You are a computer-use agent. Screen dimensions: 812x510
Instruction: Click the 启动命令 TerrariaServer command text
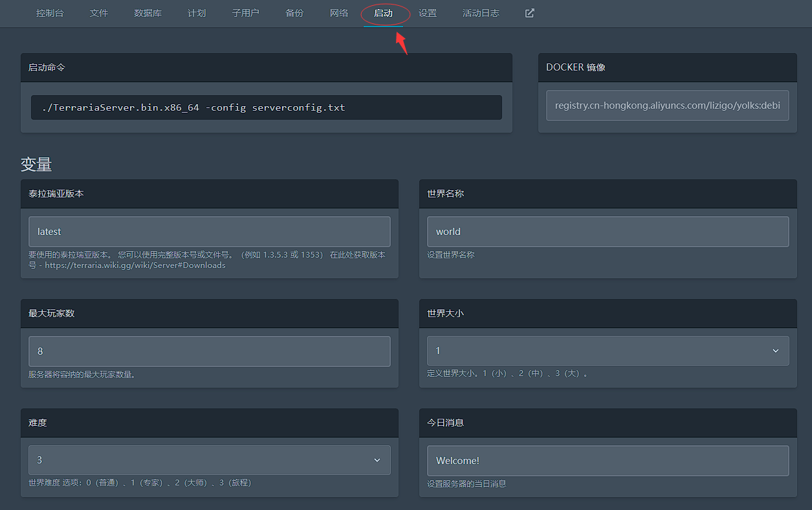click(193, 107)
